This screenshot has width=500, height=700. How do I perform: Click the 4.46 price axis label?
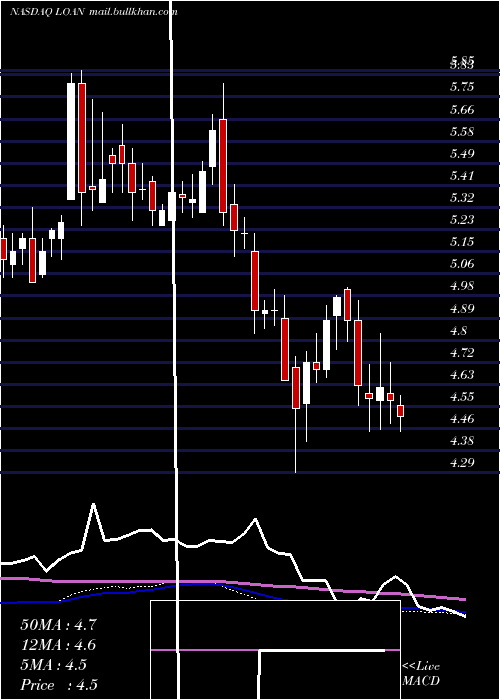click(462, 419)
